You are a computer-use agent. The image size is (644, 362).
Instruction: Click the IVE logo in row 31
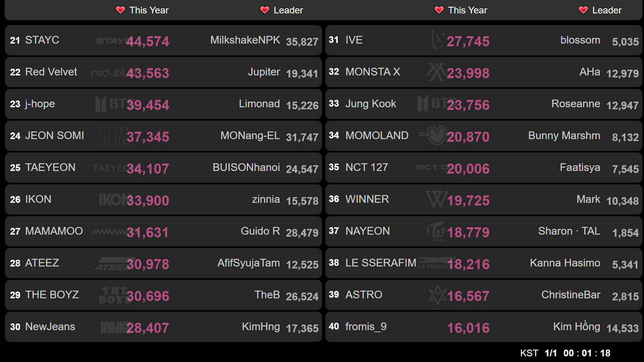pyautogui.click(x=437, y=40)
